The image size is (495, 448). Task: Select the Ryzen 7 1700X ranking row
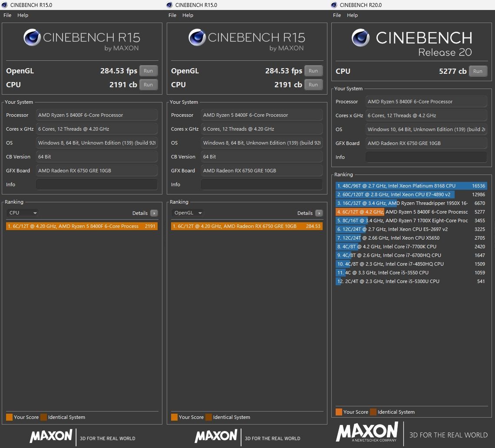(411, 221)
